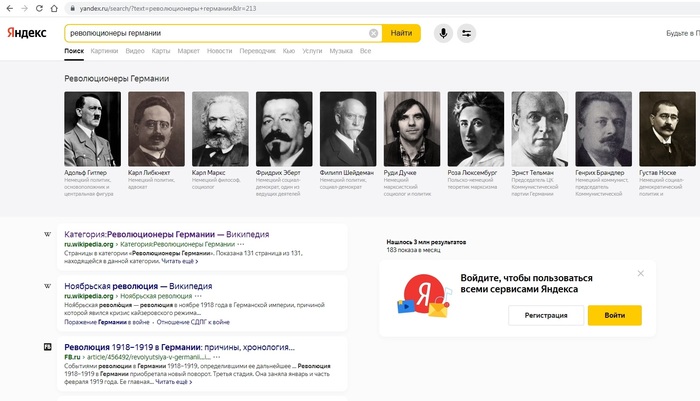Open the Услуги tab
The image size is (700, 401).
point(312,51)
